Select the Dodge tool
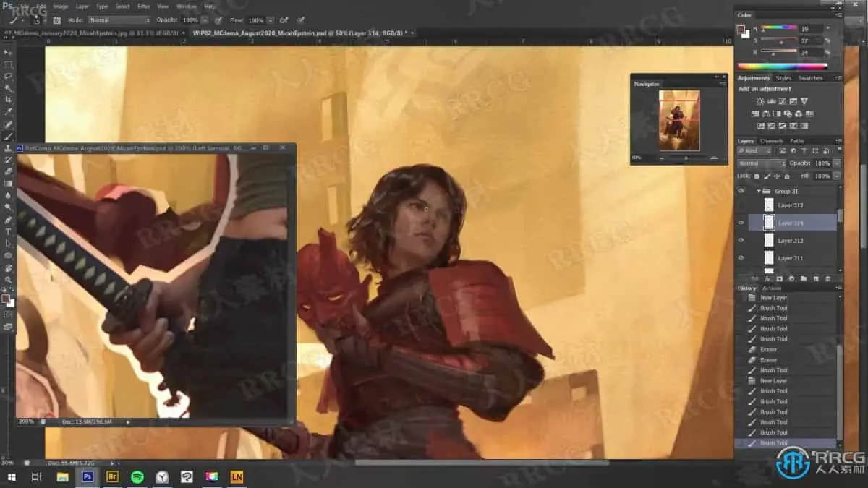 [x=9, y=207]
